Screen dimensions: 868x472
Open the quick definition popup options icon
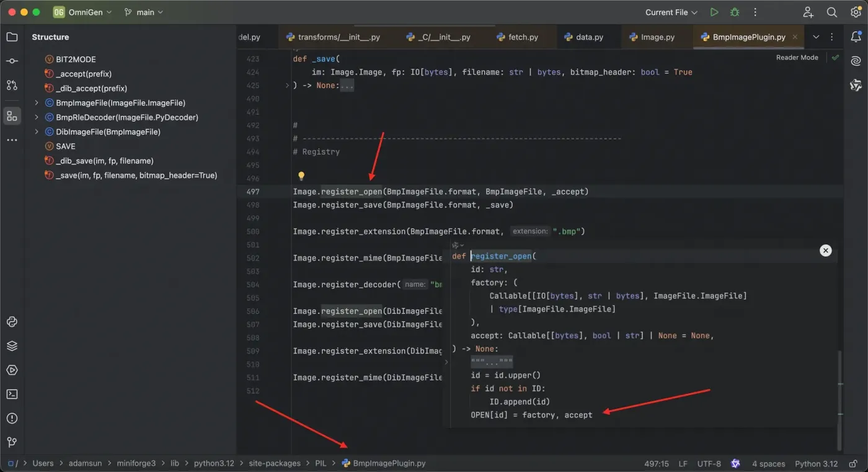click(x=458, y=245)
